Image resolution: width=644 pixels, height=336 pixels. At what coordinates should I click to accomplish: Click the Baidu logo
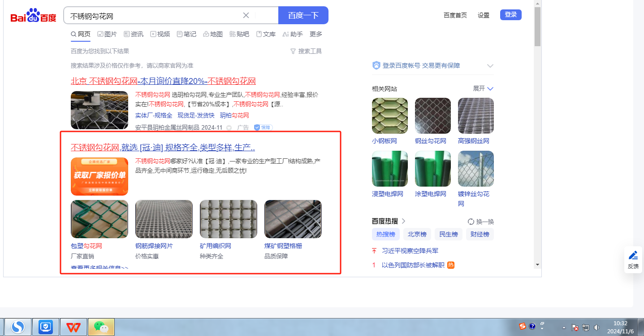pos(34,16)
